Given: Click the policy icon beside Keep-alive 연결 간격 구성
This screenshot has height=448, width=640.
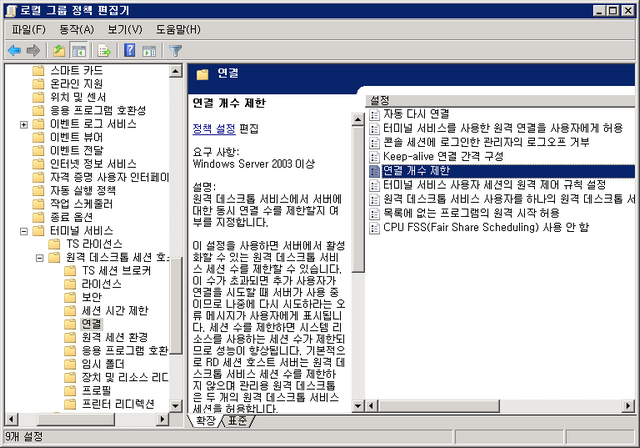Looking at the screenshot, I should [x=374, y=157].
